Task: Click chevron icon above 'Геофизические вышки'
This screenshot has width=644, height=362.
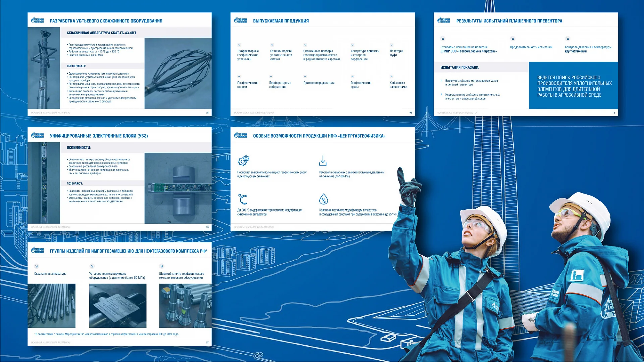Action: (239, 77)
